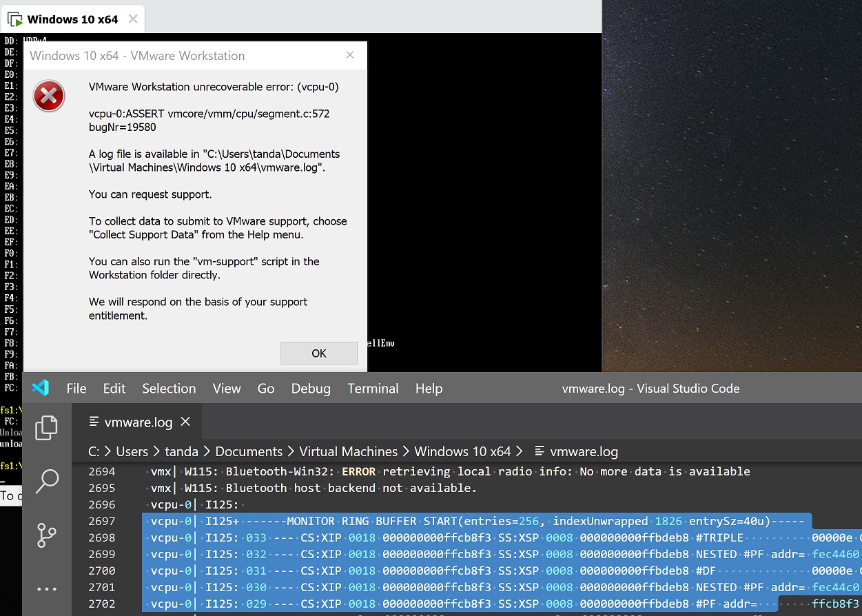Click the Visual Studio Code logo icon

(x=40, y=388)
